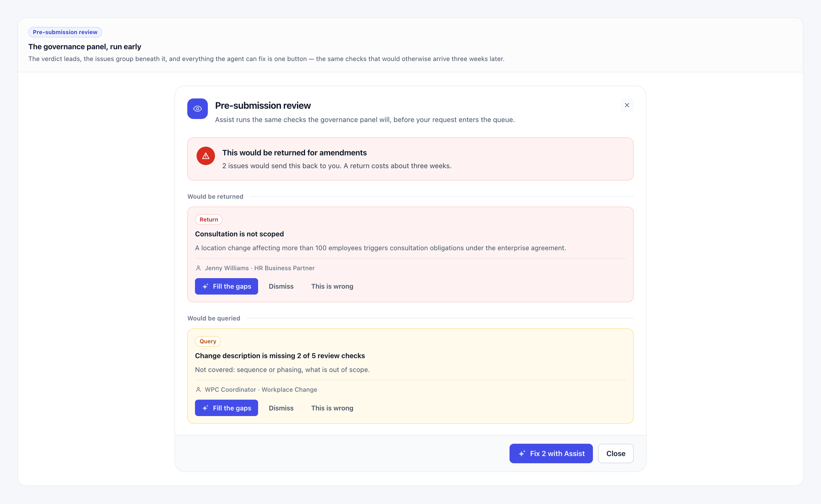The width and height of the screenshot is (821, 504).
Task: Click the sparkle icon in Fix 2 with Assist
Action: coord(522,453)
